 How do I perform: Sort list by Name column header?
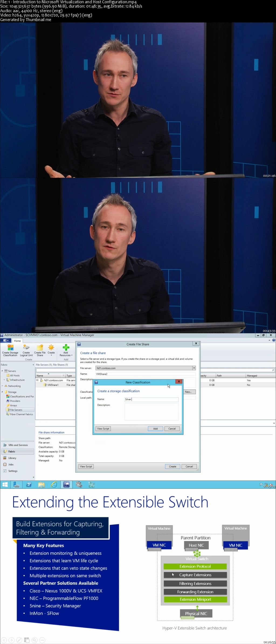coord(50,376)
